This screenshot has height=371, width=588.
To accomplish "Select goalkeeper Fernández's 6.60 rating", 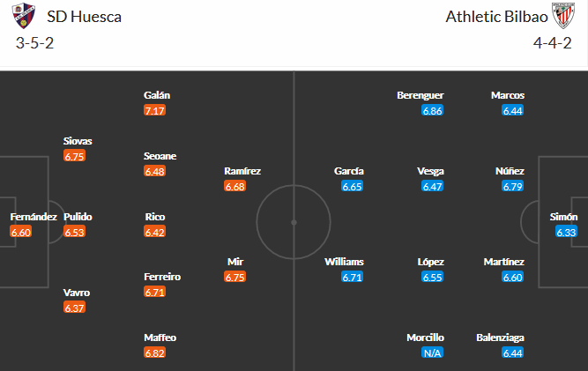I will point(21,232).
